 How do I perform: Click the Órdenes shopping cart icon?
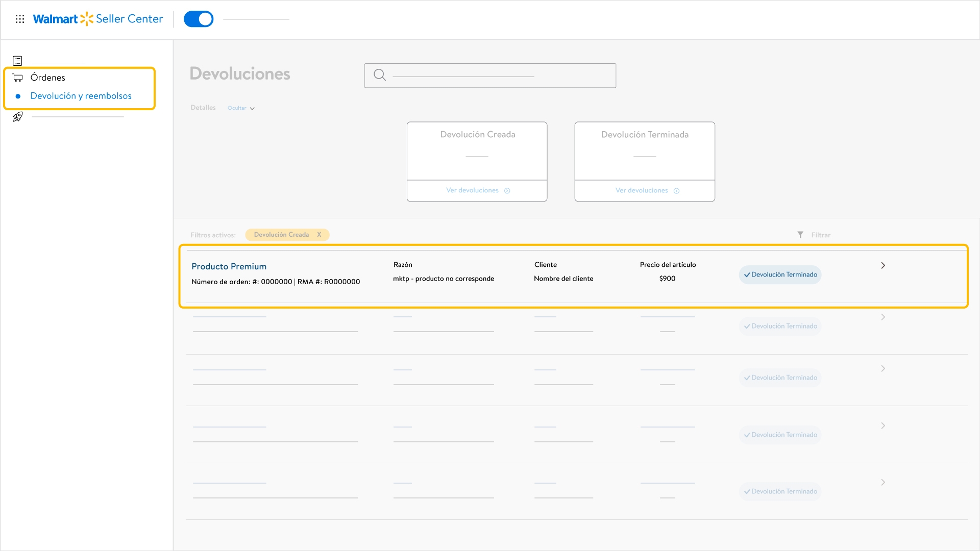coord(18,78)
